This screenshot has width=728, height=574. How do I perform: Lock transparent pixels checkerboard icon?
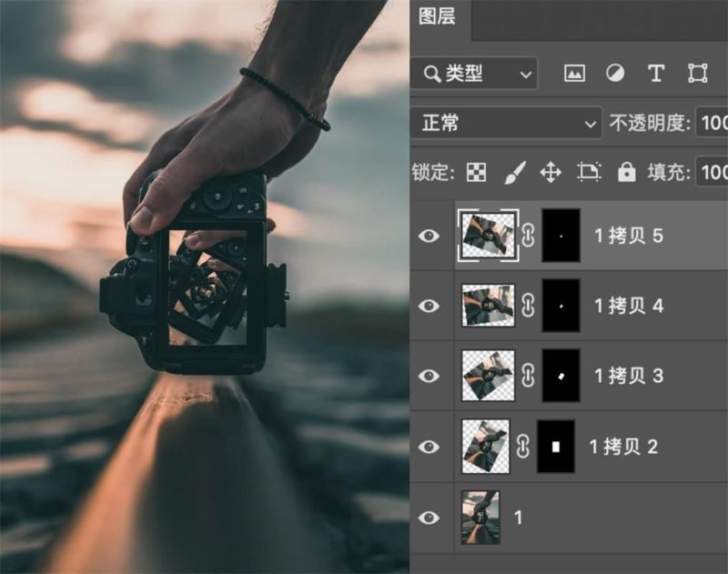[476, 172]
